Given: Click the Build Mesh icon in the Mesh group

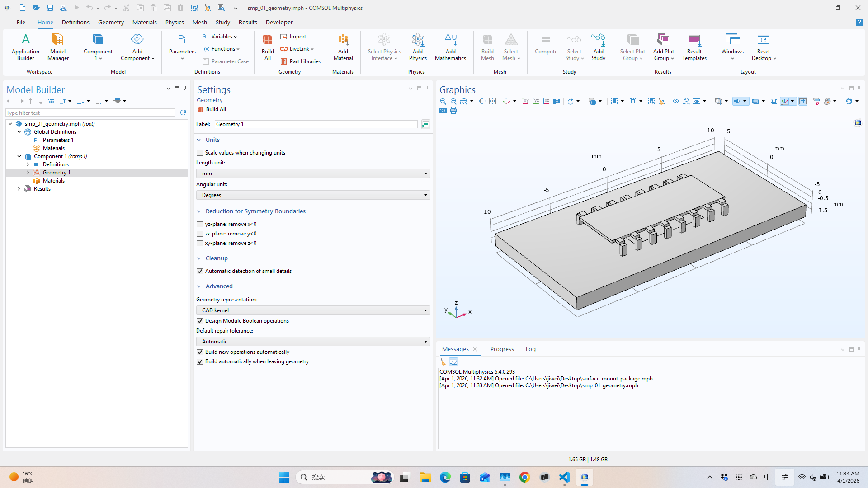Looking at the screenshot, I should [x=487, y=45].
